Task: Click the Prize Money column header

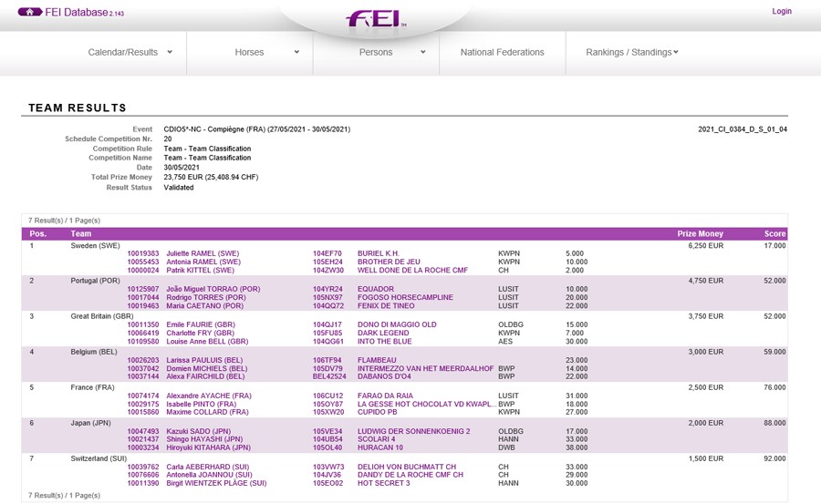Action: 700,234
